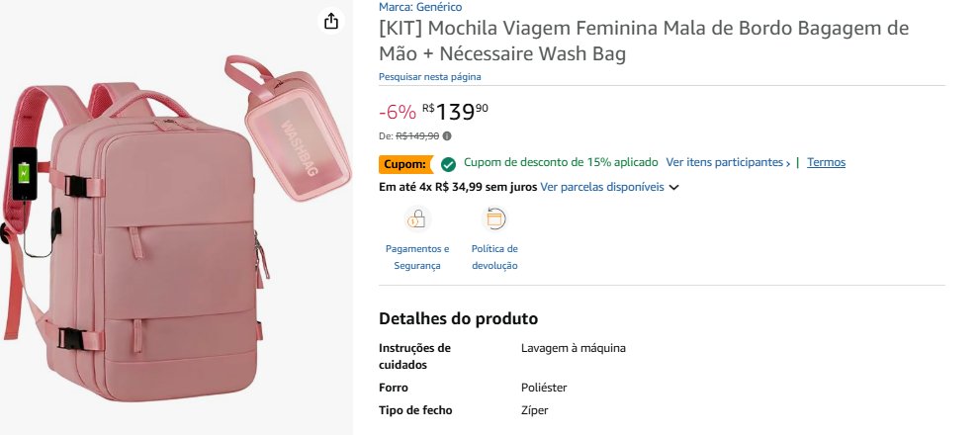This screenshot has height=435, width=980.
Task: Click the Política de devolução text label
Action: coord(494,257)
